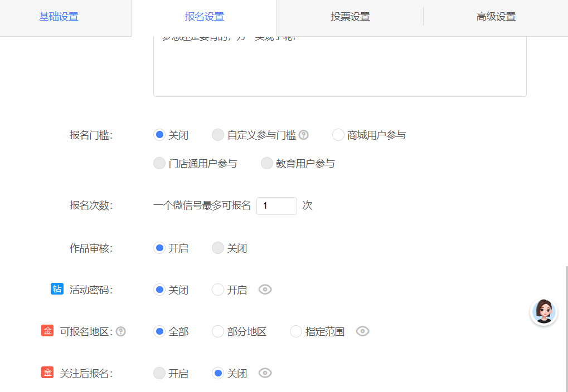Click the eye icon in 关注后报名 row
568x392 pixels.
click(265, 373)
